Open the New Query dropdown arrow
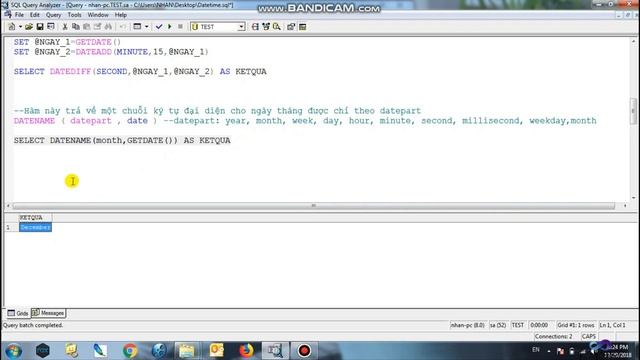 [20, 27]
